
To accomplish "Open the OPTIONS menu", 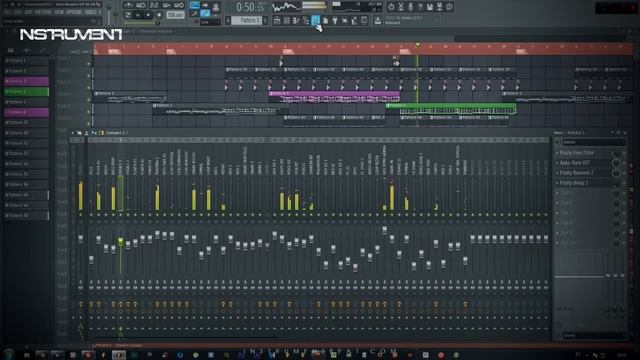I will [74, 12].
